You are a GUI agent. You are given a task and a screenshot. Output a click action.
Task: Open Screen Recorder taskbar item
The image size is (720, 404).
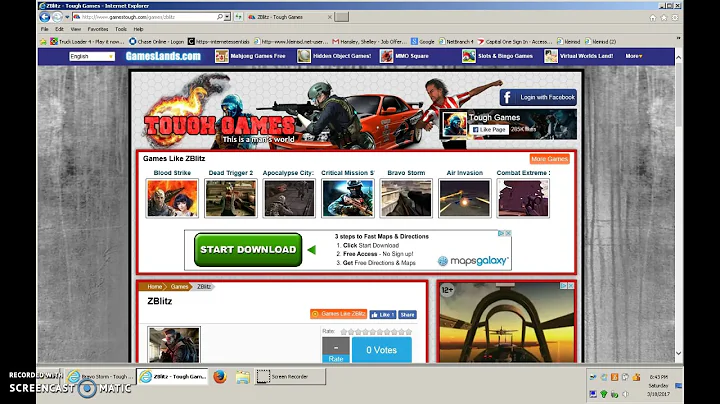point(290,376)
